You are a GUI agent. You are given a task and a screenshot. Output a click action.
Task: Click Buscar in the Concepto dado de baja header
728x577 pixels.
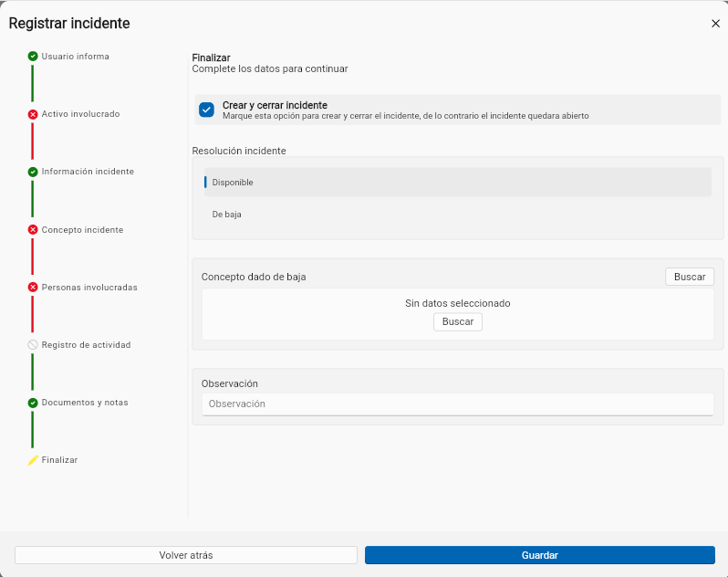[690, 277]
